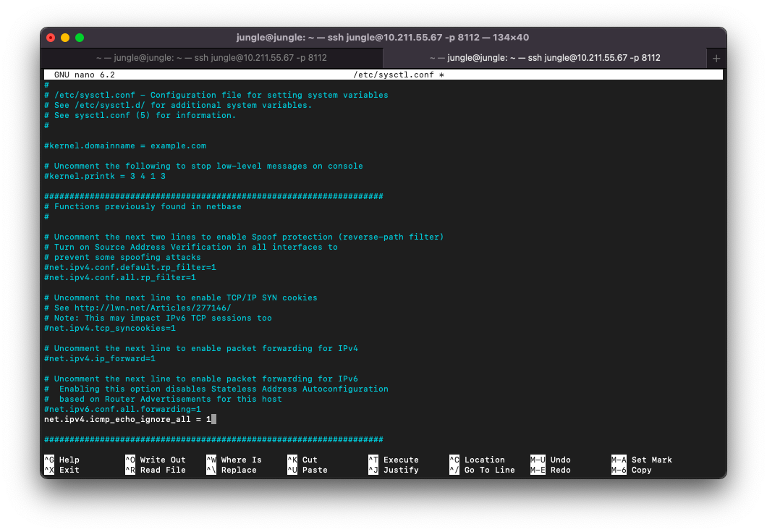
Task: Minimize the window using yellow button
Action: pos(65,38)
